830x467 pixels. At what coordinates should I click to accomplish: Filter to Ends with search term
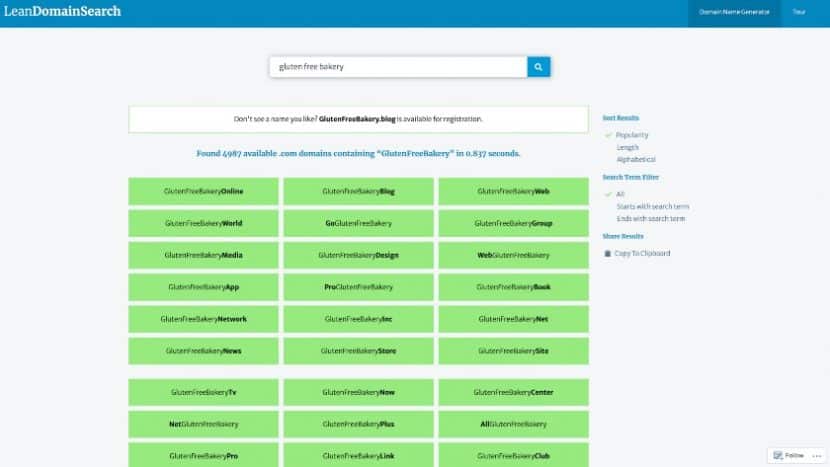click(x=650, y=218)
